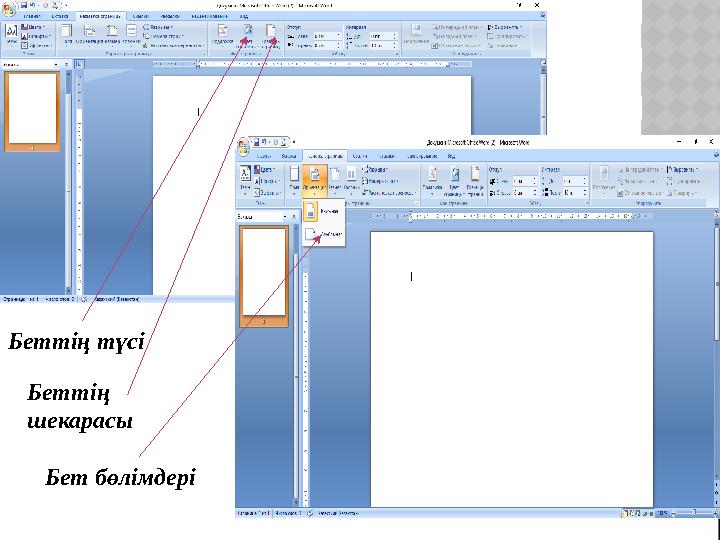Open Size (Размер) in the back window

click(112, 35)
